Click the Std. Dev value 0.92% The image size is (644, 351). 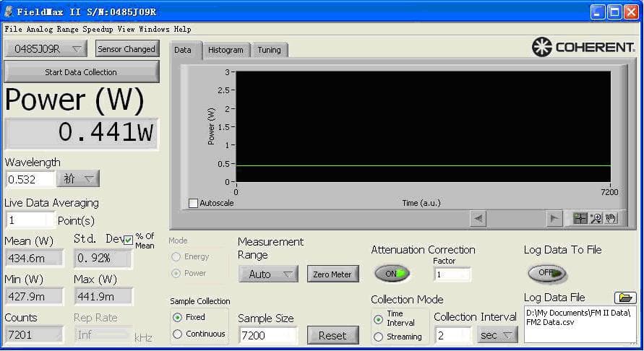click(103, 259)
